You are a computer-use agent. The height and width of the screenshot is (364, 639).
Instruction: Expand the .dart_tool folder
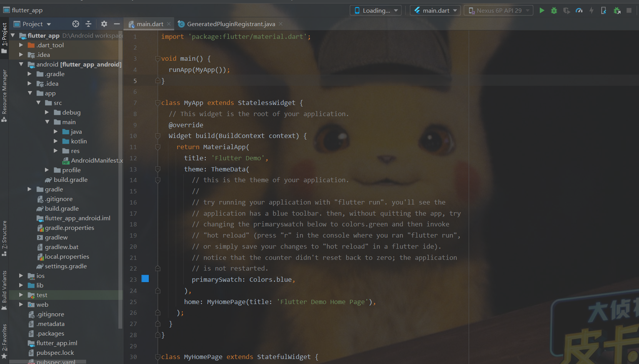tap(22, 45)
